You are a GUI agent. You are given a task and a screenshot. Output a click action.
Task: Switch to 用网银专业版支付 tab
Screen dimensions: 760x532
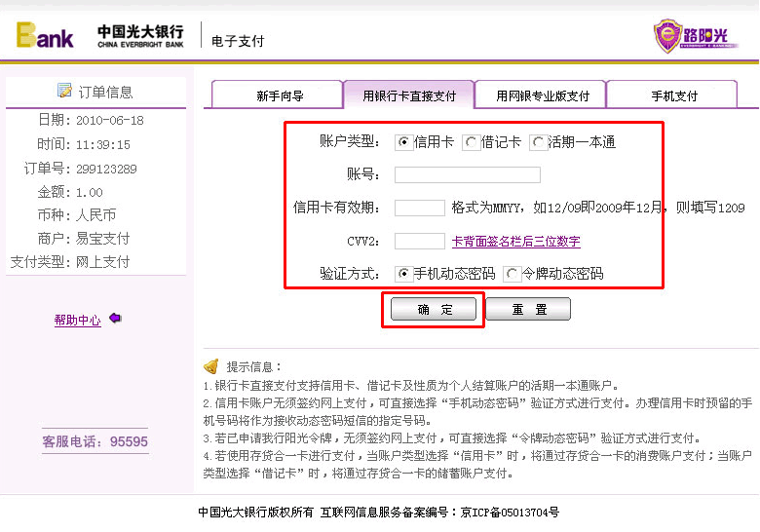point(541,95)
